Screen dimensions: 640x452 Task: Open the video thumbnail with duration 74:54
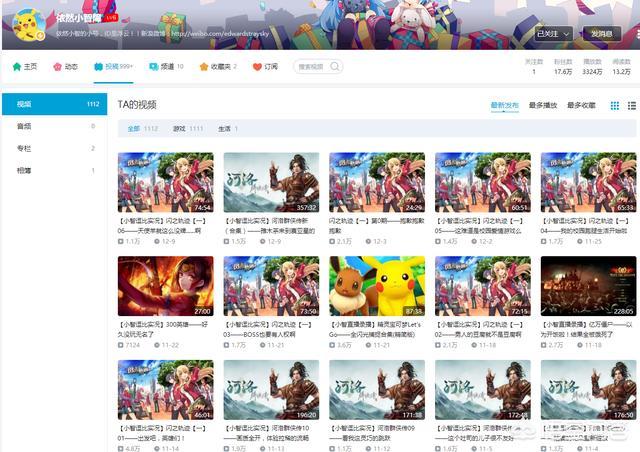point(166,183)
